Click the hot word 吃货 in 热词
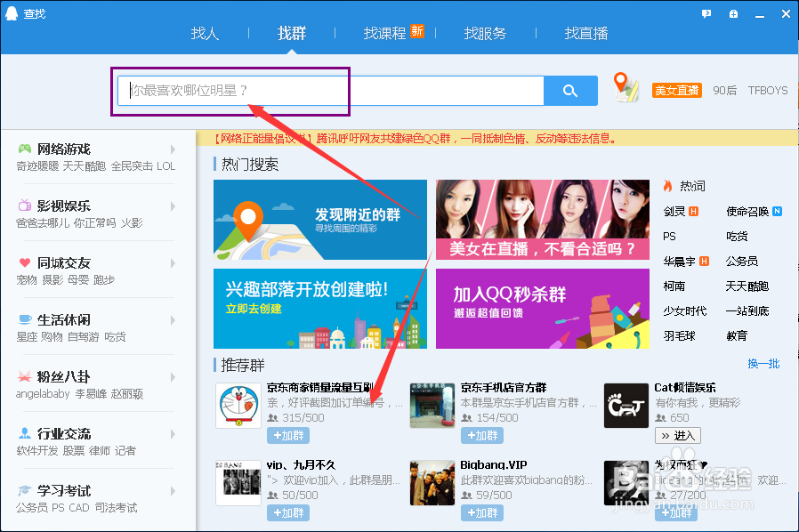The height and width of the screenshot is (532, 799). [x=737, y=237]
